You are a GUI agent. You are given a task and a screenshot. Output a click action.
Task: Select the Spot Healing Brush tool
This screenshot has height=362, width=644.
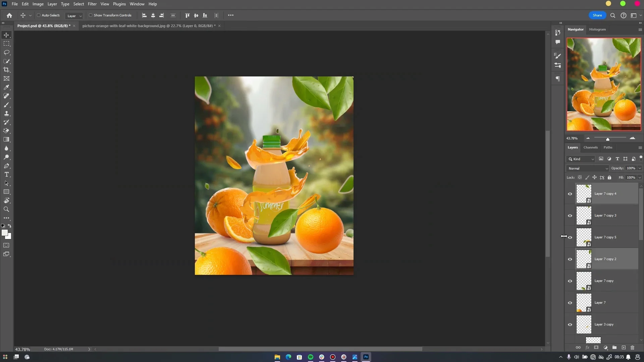tap(6, 96)
